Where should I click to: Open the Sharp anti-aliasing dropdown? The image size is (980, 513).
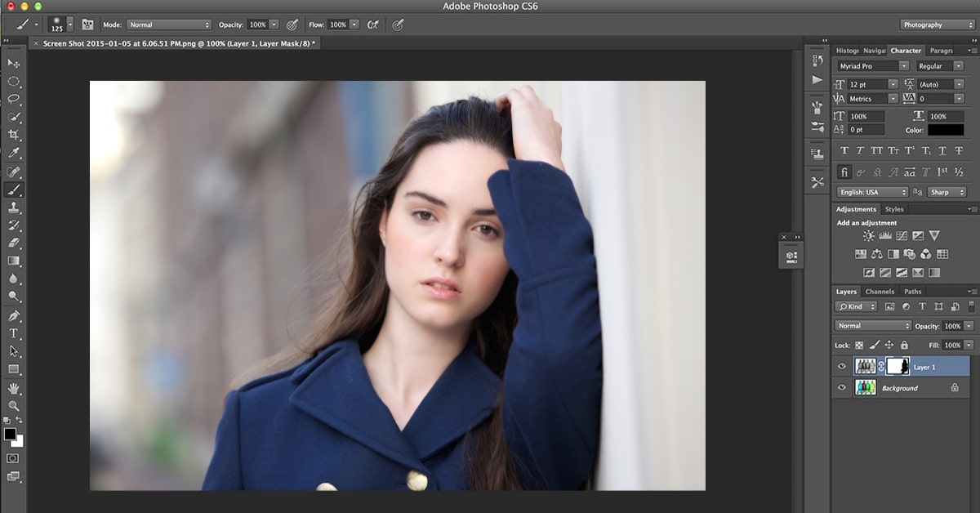pyautogui.click(x=947, y=192)
